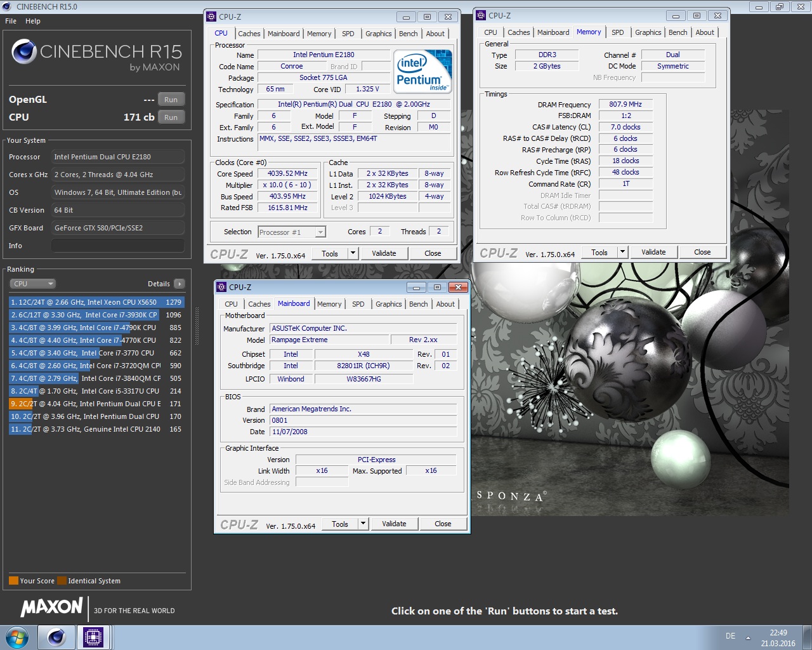Select ranking row Core i7-3840QM
The width and height of the screenshot is (812, 650).
tap(96, 378)
